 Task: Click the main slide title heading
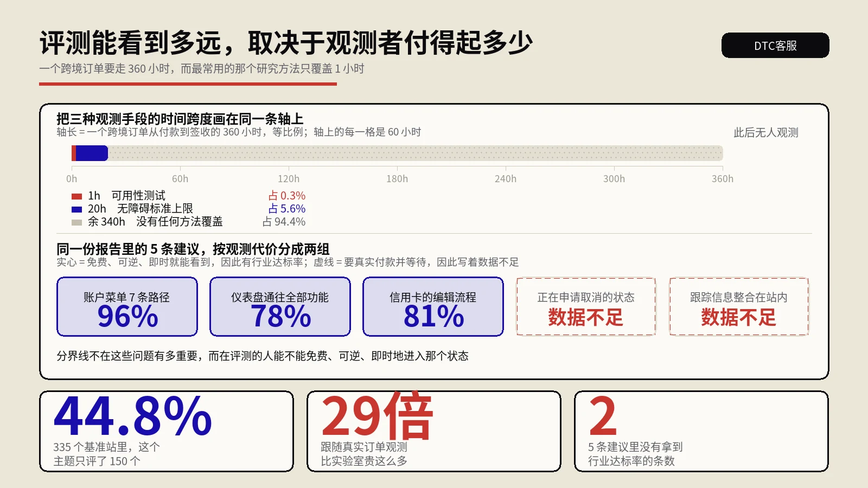tap(286, 43)
